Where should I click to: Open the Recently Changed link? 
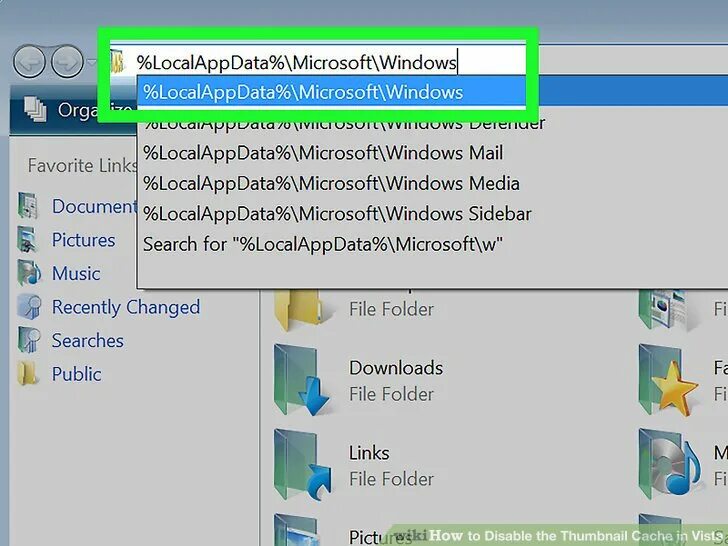coord(126,307)
